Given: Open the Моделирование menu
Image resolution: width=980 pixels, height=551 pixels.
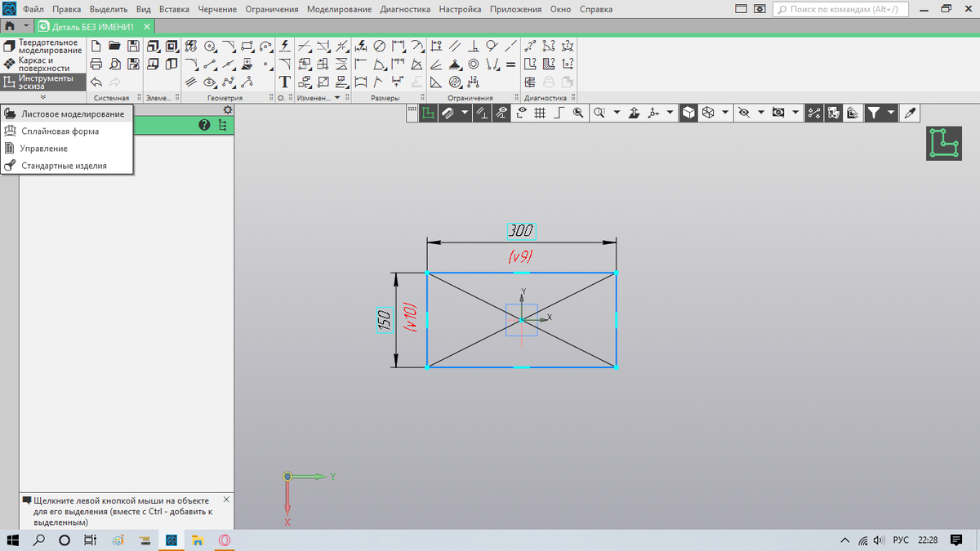Looking at the screenshot, I should coord(341,10).
